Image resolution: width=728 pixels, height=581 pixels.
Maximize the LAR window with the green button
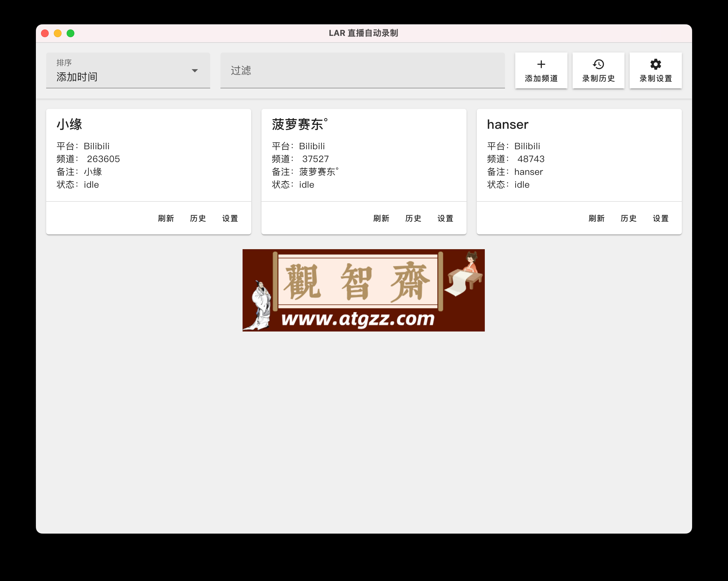70,33
